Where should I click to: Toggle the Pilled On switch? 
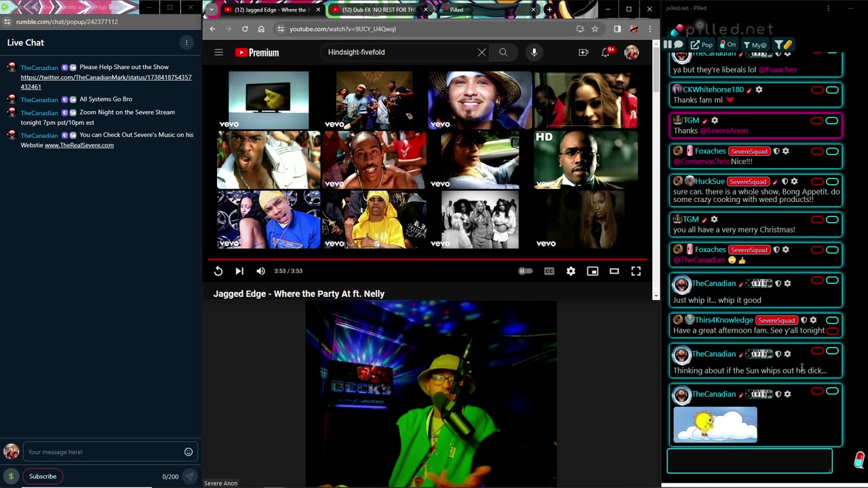[x=728, y=45]
